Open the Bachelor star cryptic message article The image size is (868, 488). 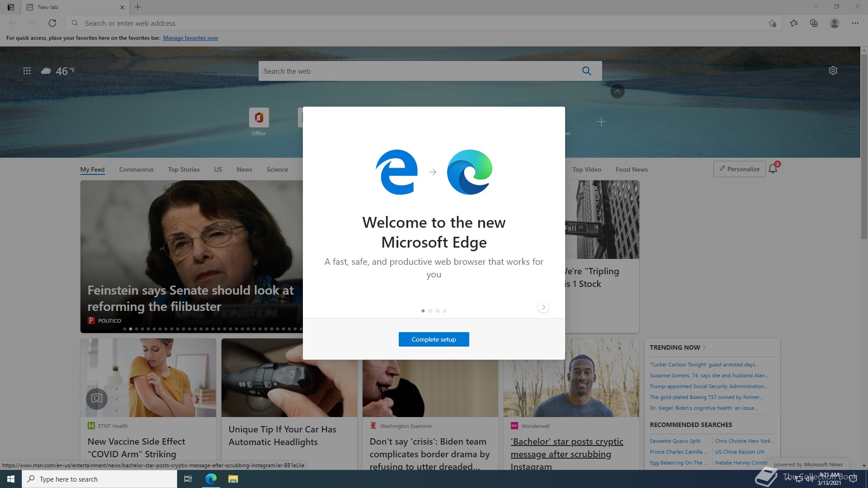click(x=567, y=453)
